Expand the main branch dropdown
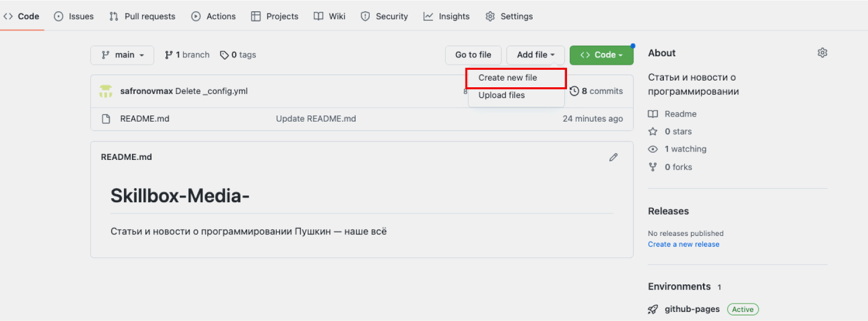 122,55
